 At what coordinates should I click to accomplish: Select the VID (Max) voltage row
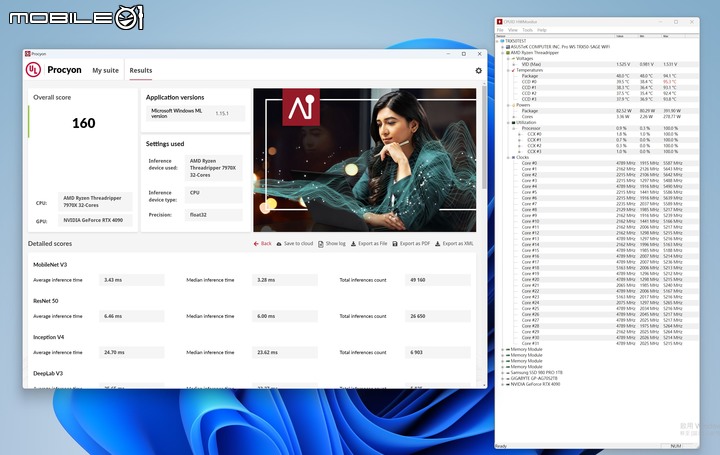click(597, 64)
